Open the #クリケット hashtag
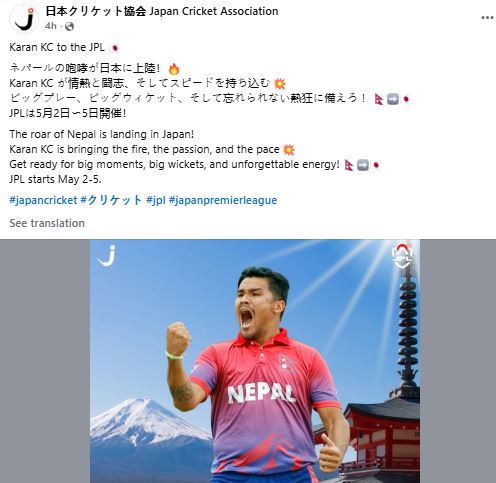This screenshot has height=483, width=496. 112,200
